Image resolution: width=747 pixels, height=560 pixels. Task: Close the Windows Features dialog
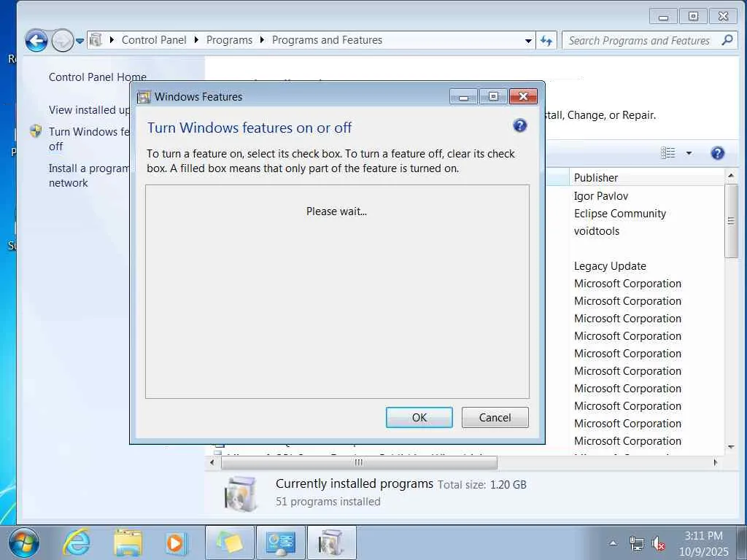(523, 97)
